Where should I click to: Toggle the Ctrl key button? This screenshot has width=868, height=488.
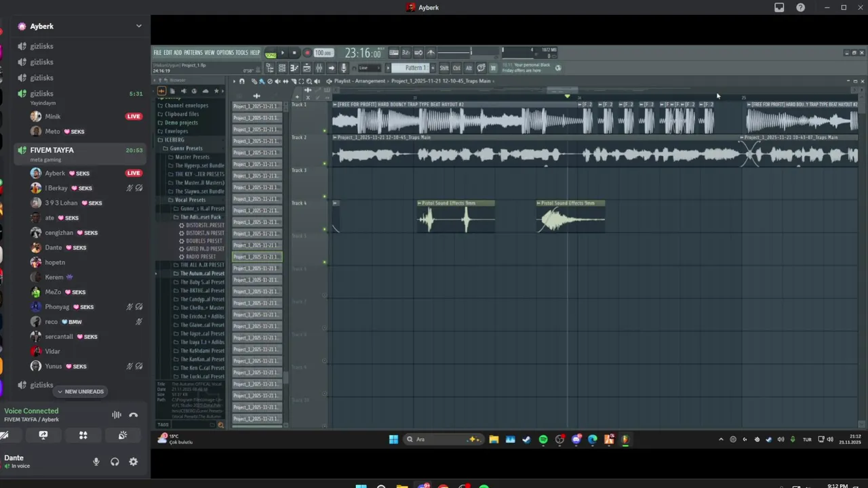[456, 68]
